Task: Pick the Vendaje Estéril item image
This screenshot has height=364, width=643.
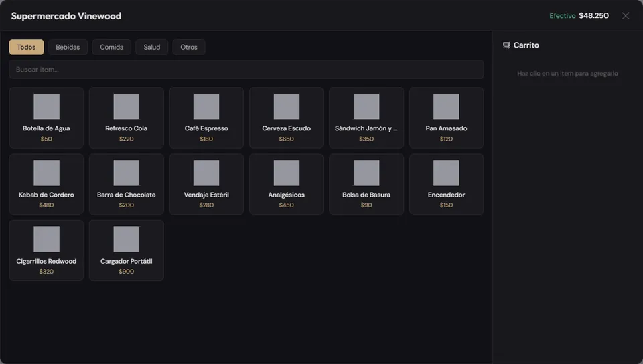Action: [x=206, y=173]
